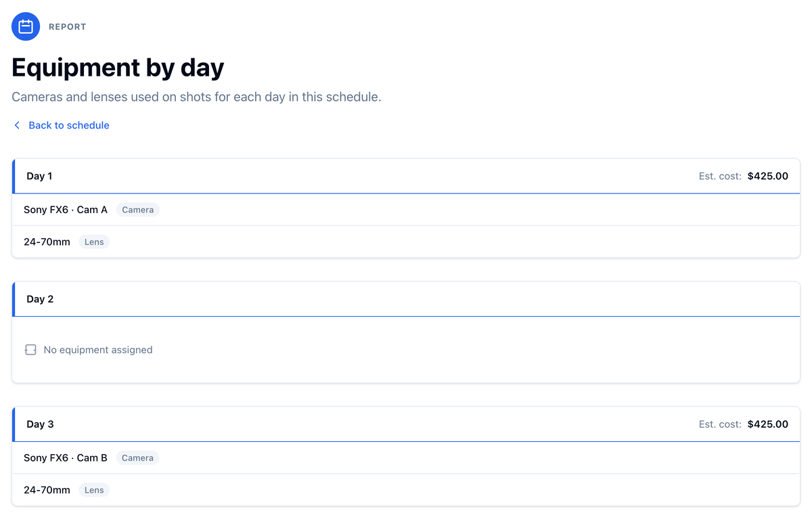
Task: Click the Lens tag in Day 1
Action: tap(94, 242)
